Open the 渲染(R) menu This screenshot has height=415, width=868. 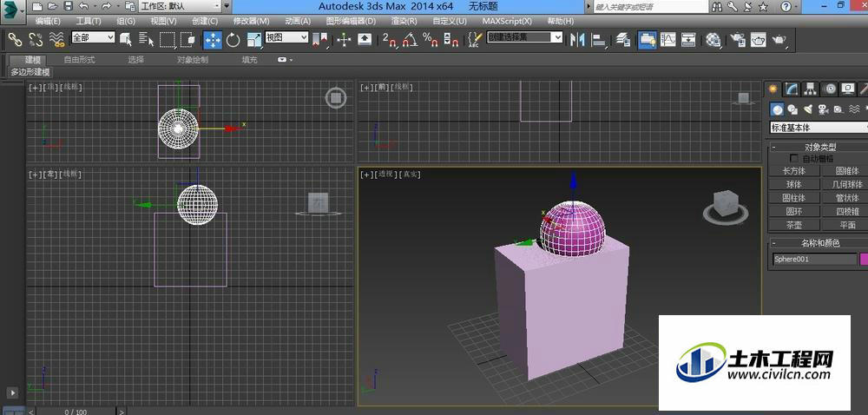pos(404,21)
